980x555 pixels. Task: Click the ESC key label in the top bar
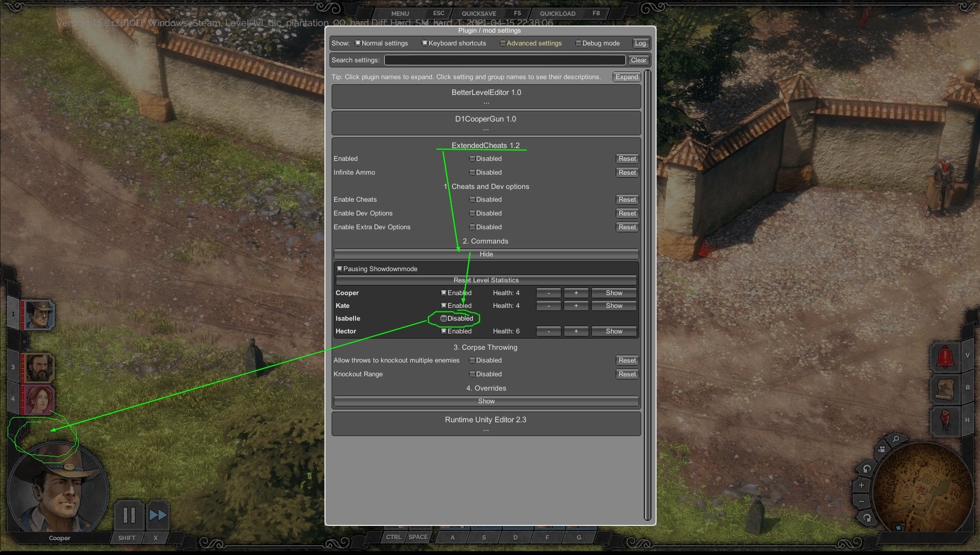pyautogui.click(x=438, y=13)
